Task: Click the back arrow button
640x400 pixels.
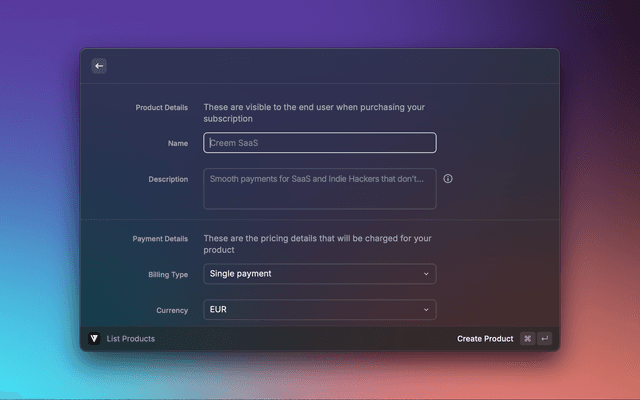Action: (99, 66)
